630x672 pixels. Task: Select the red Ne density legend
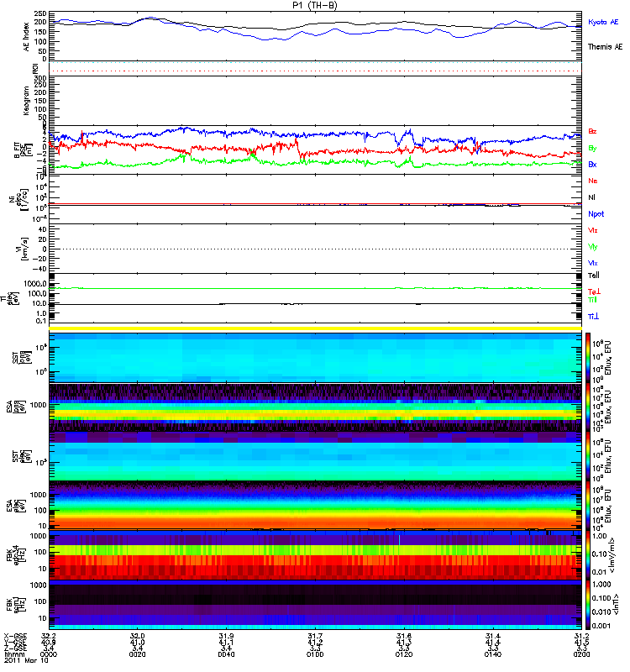click(593, 181)
